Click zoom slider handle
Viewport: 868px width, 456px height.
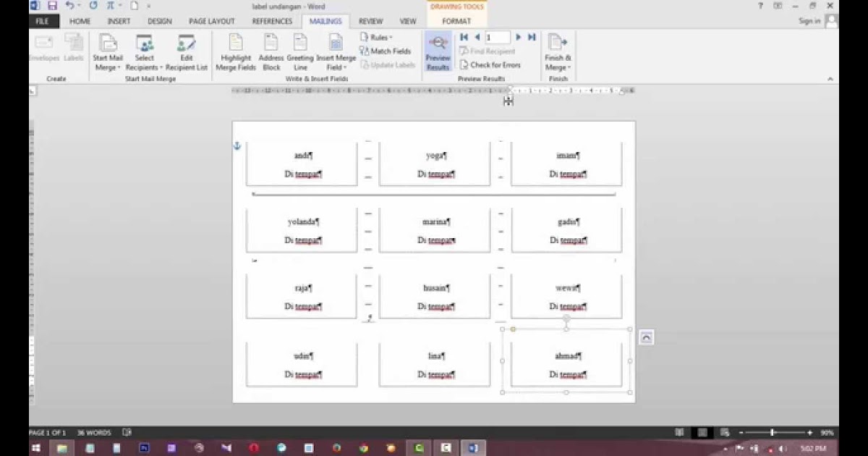pyautogui.click(x=773, y=432)
